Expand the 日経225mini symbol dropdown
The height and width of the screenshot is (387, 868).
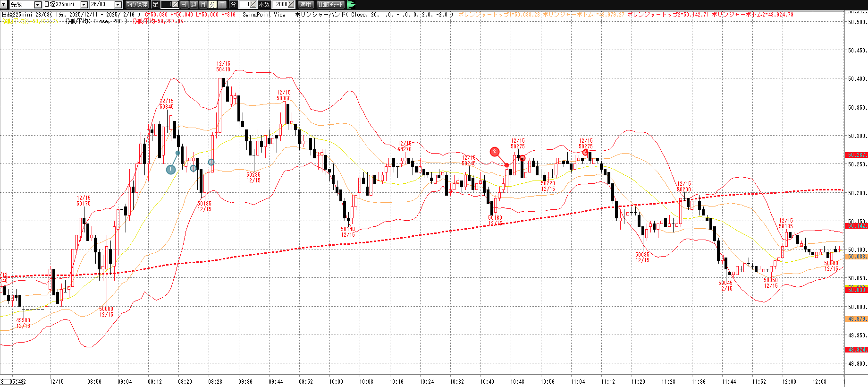tap(84, 4)
